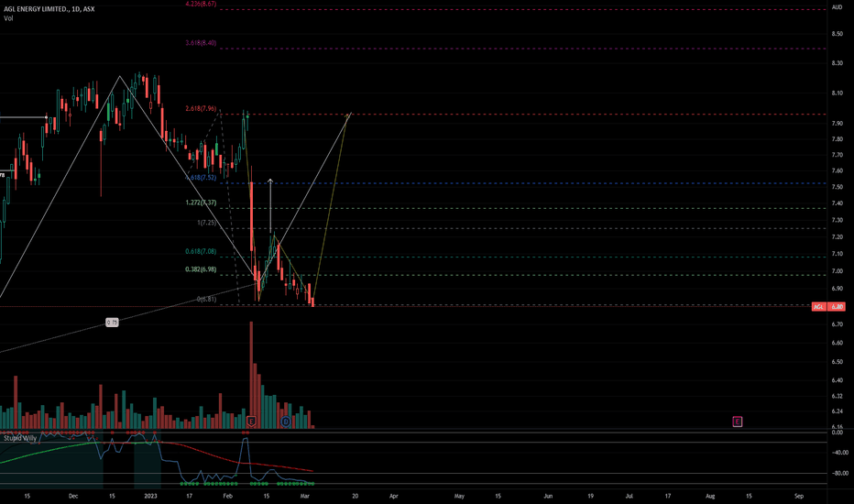Viewport: 854px width, 504px height.
Task: Click the 7.50 price axis label
Action: [x=838, y=187]
